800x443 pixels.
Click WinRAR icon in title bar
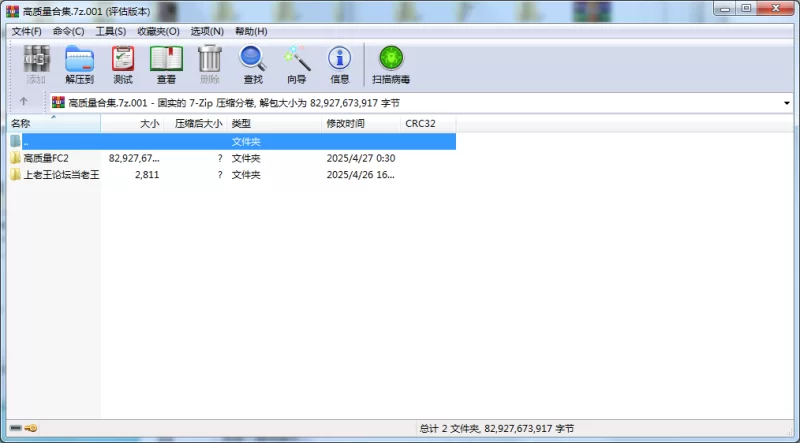coord(12,11)
